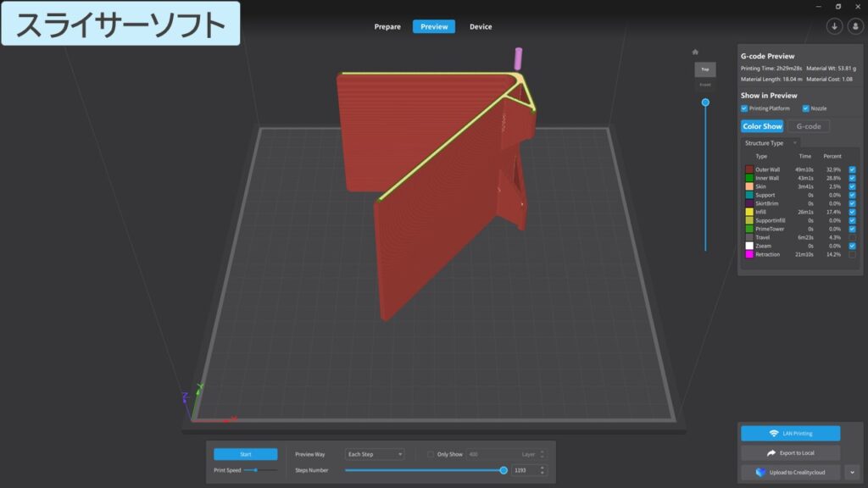The image size is (868, 488).
Task: Click the home view icon above view cube
Action: click(695, 52)
